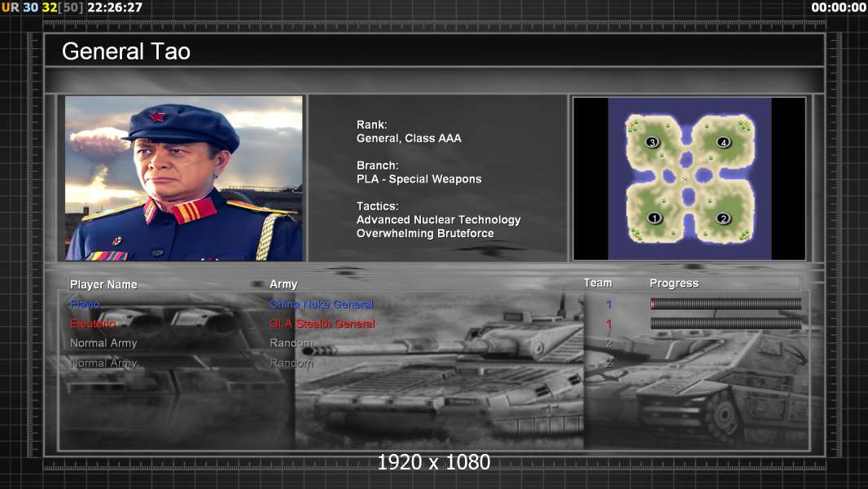
Task: Click the China Nuke General army entry
Action: click(321, 304)
